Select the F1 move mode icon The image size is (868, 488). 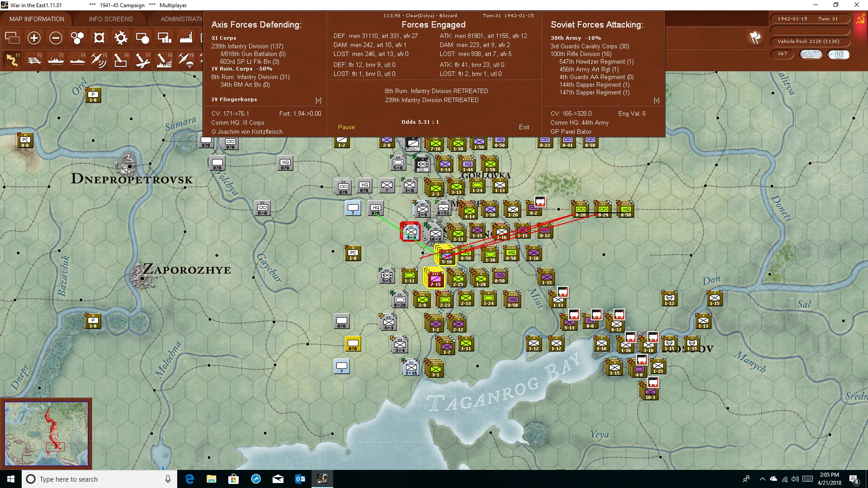tap(12, 60)
